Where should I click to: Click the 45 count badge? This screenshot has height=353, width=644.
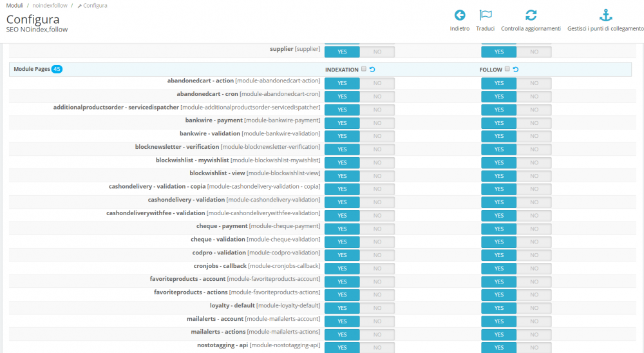[x=57, y=69]
